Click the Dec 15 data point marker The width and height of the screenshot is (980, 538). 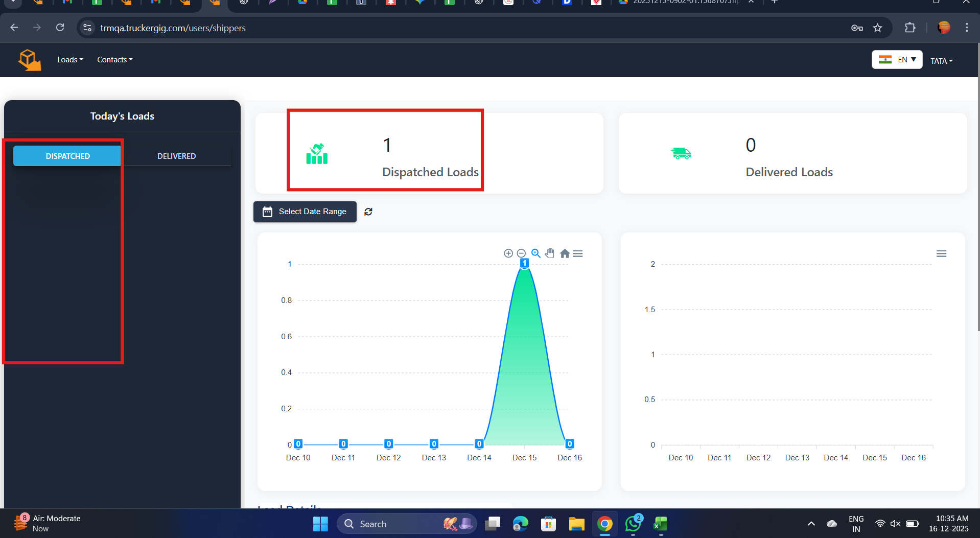point(524,263)
